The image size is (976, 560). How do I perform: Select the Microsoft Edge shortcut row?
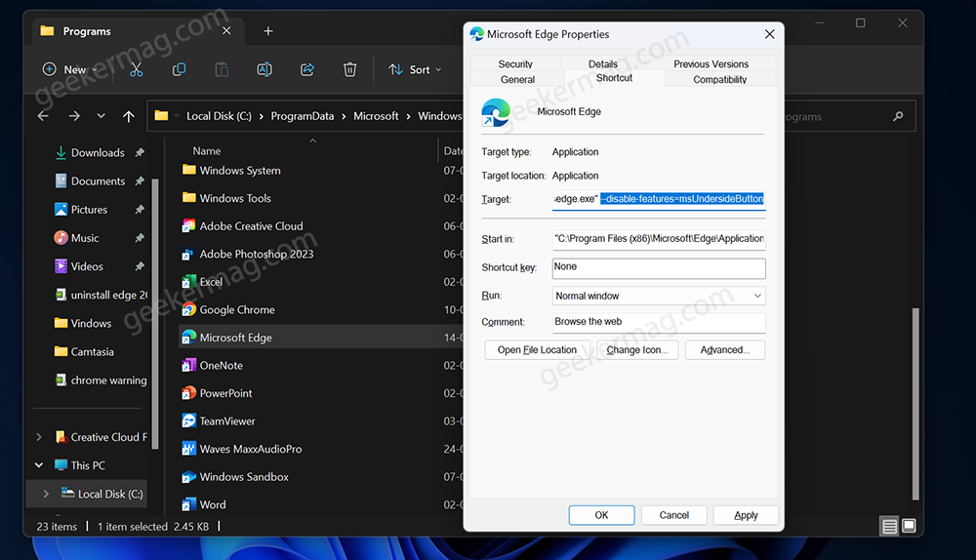tap(320, 338)
